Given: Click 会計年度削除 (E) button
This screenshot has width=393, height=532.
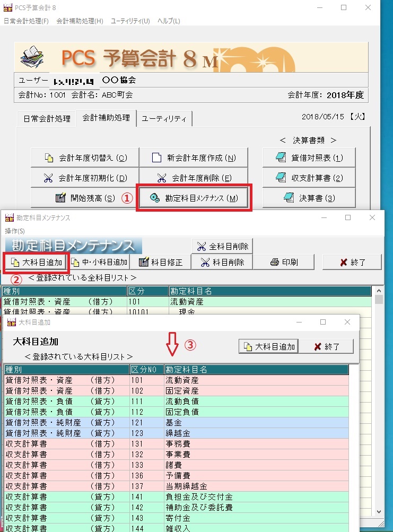Looking at the screenshot, I should point(194,178).
